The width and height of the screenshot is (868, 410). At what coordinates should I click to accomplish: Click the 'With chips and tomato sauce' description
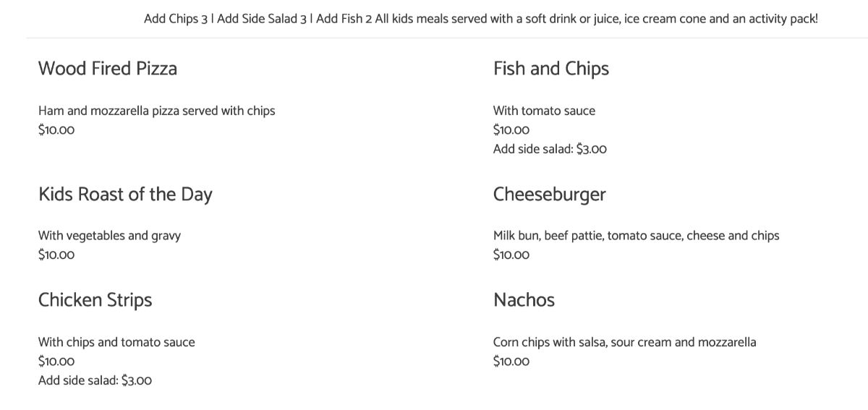116,342
